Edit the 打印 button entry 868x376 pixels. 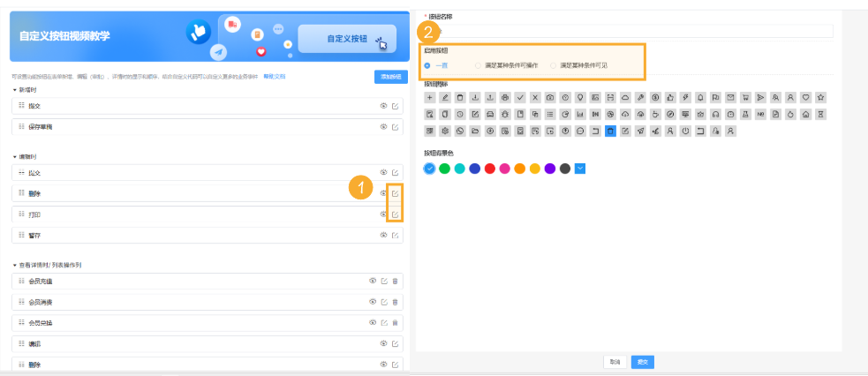[x=396, y=214]
